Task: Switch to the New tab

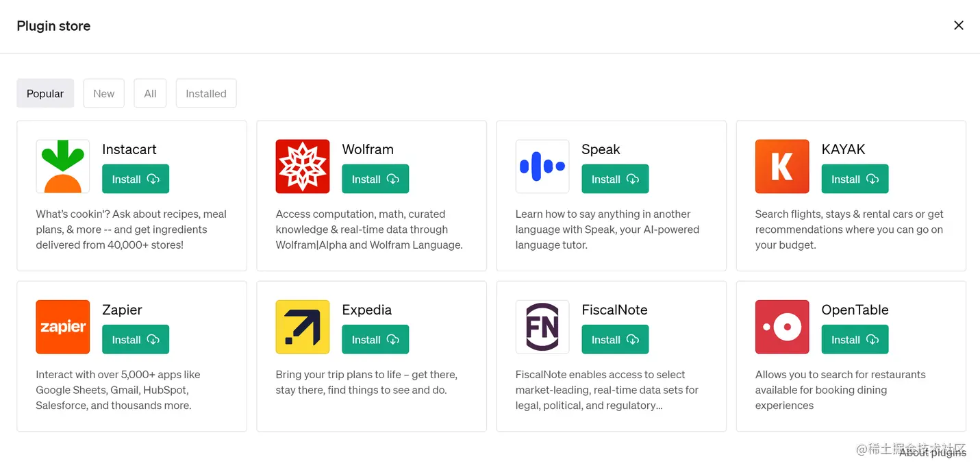Action: coord(104,94)
